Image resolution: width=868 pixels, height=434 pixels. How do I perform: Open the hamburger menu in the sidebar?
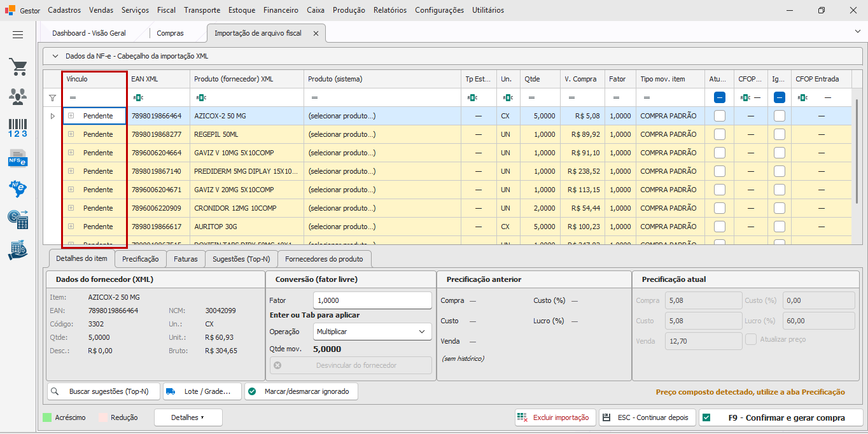tap(18, 35)
